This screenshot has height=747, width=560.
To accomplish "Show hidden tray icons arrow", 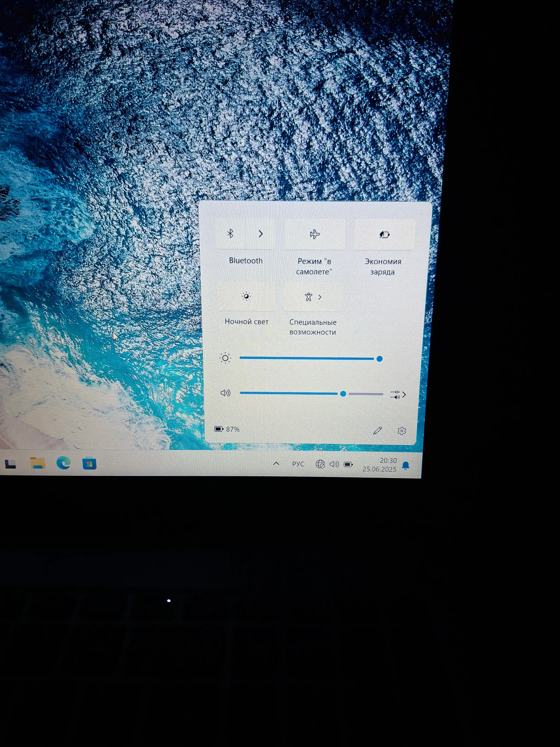I will [x=276, y=463].
